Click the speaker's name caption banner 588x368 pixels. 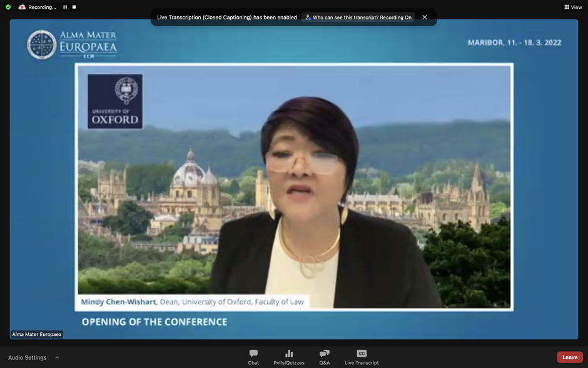[x=193, y=302]
